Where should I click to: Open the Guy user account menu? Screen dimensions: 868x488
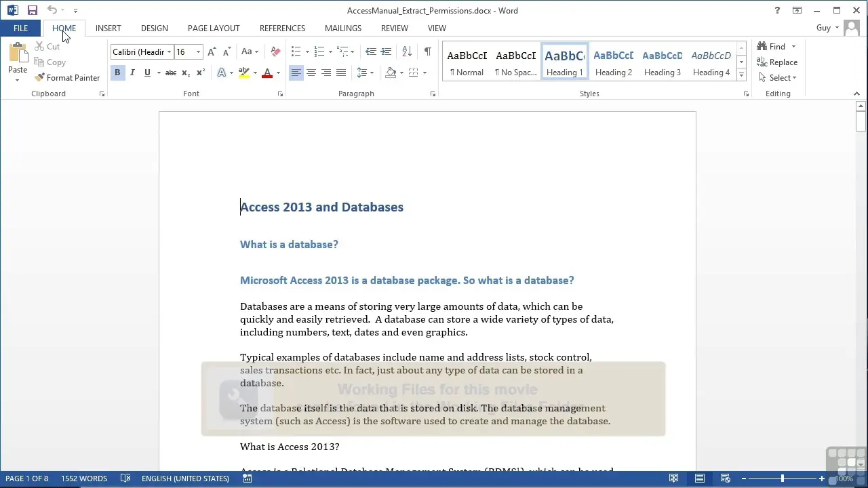(827, 28)
